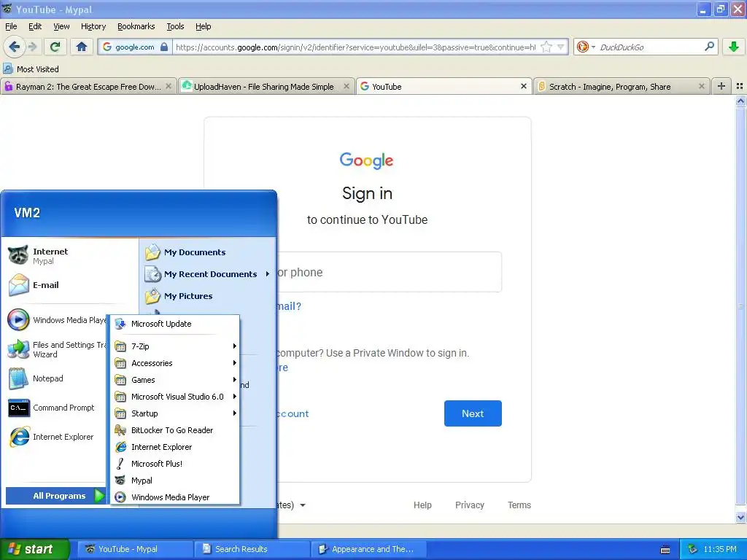
Task: Open the File menu
Action: pos(11,26)
